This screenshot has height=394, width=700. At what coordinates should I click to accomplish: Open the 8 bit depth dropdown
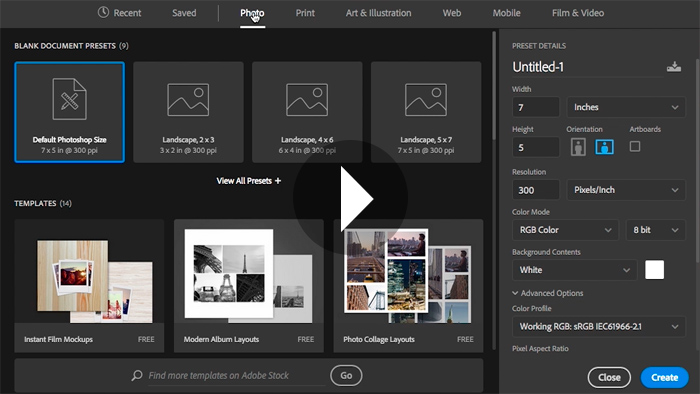point(655,230)
